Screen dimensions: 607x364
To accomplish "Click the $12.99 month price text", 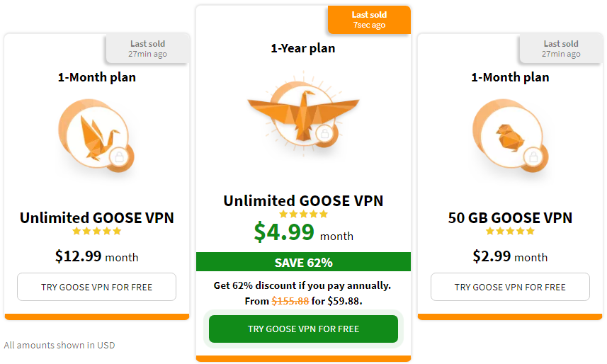I will [97, 256].
